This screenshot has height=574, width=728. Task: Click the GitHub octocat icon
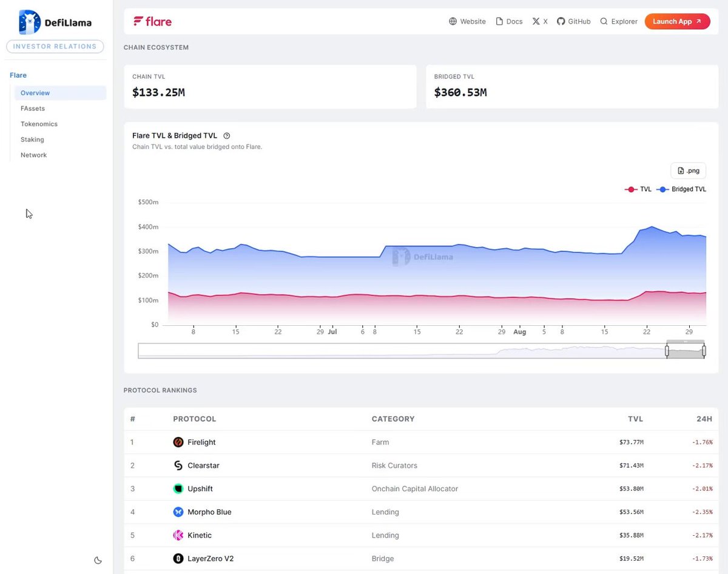point(561,21)
